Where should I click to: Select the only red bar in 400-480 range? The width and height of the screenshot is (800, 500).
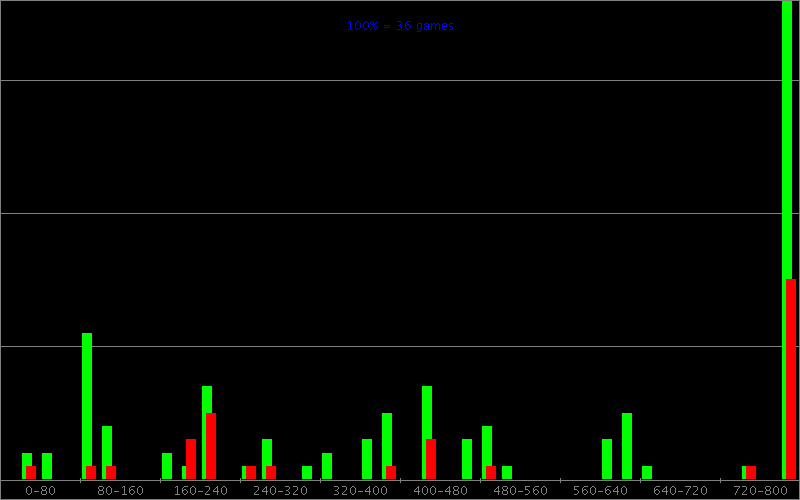coord(431,459)
